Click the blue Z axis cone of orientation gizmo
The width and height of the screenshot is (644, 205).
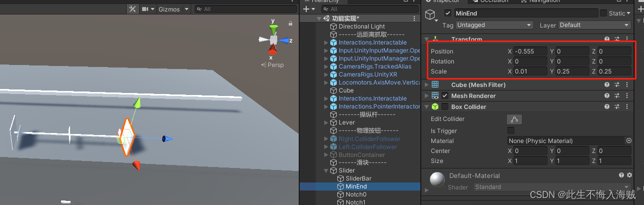coord(284,40)
